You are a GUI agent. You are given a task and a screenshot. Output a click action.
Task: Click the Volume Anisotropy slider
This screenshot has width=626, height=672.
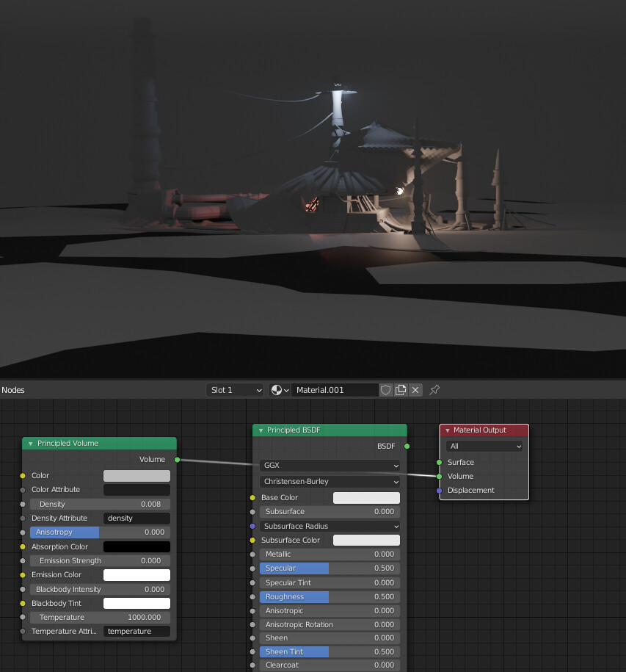click(x=100, y=532)
